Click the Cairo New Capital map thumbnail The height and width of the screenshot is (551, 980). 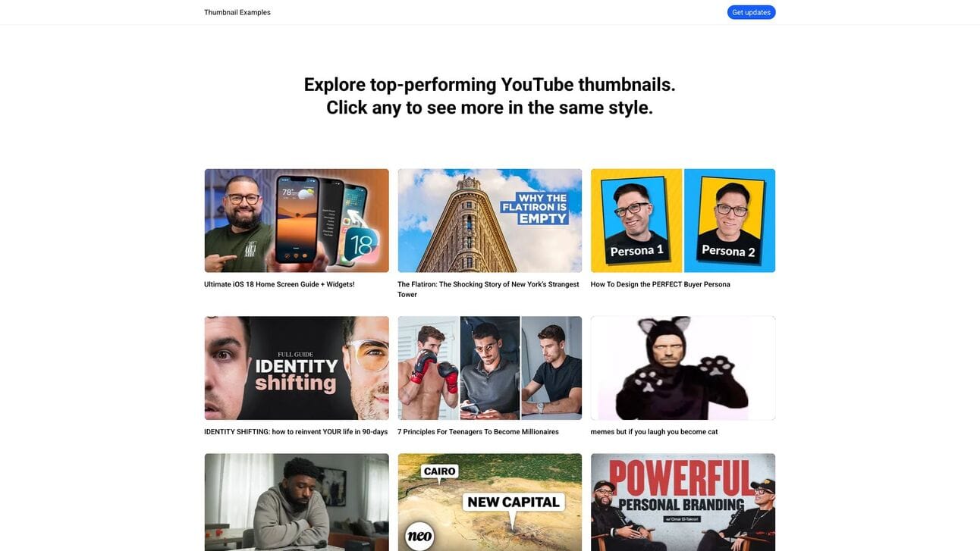490,502
